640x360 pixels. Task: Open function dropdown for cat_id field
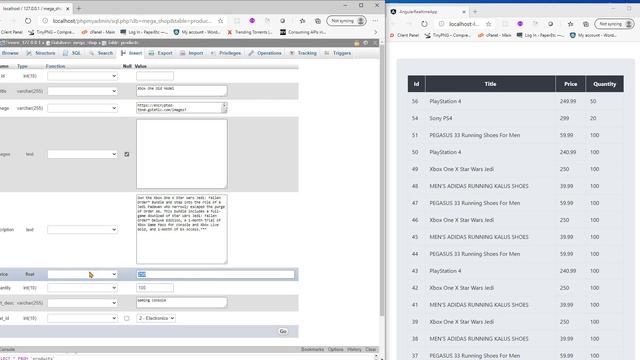pyautogui.click(x=82, y=318)
